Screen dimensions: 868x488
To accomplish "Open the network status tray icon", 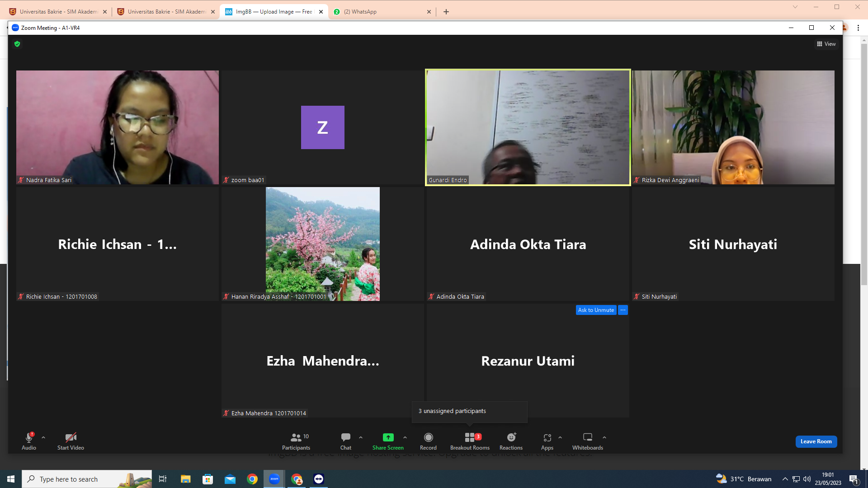I will (796, 479).
